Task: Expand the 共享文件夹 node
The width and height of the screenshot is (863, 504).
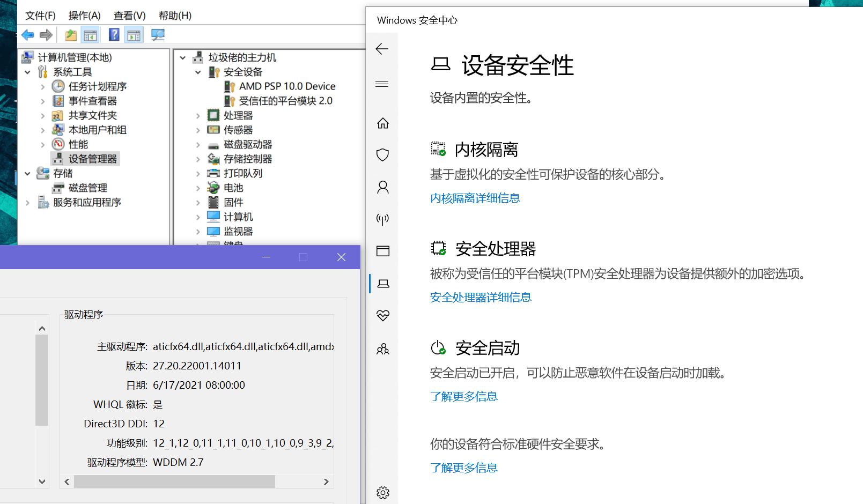Action: pyautogui.click(x=43, y=115)
